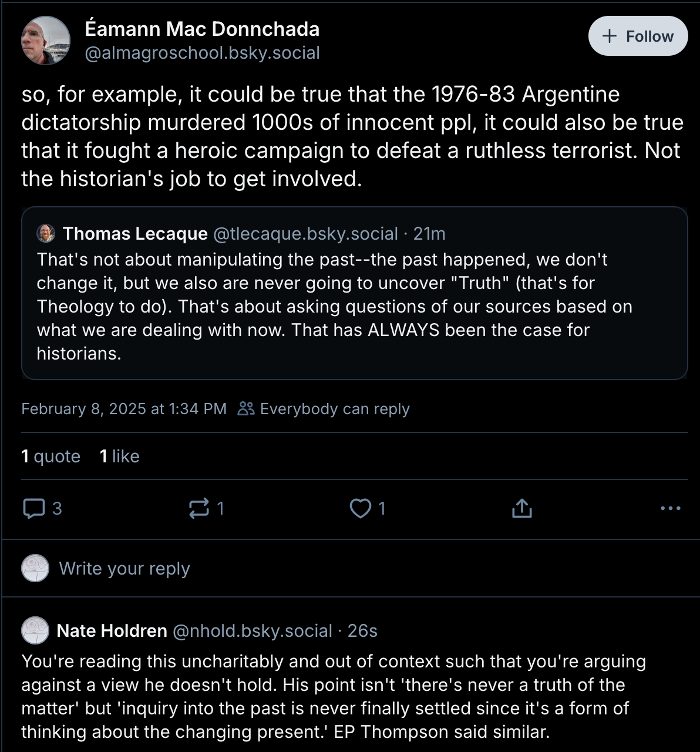Click the Éamann Mac Donnchada display name
The image size is (700, 752).
click(202, 29)
